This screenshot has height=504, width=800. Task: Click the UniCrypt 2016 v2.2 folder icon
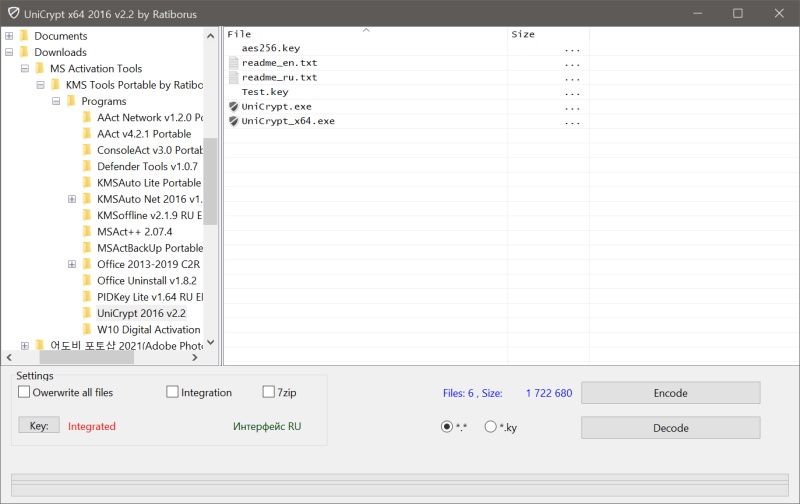click(87, 313)
